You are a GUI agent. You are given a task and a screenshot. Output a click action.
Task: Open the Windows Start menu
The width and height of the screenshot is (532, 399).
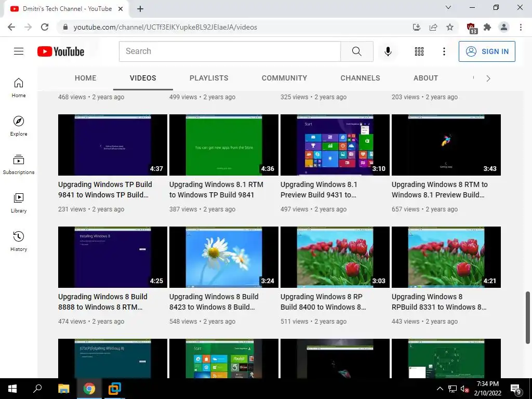coord(12,389)
